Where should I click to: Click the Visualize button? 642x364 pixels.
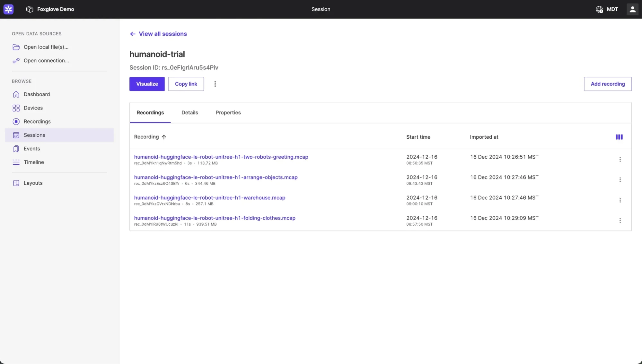coord(147,84)
